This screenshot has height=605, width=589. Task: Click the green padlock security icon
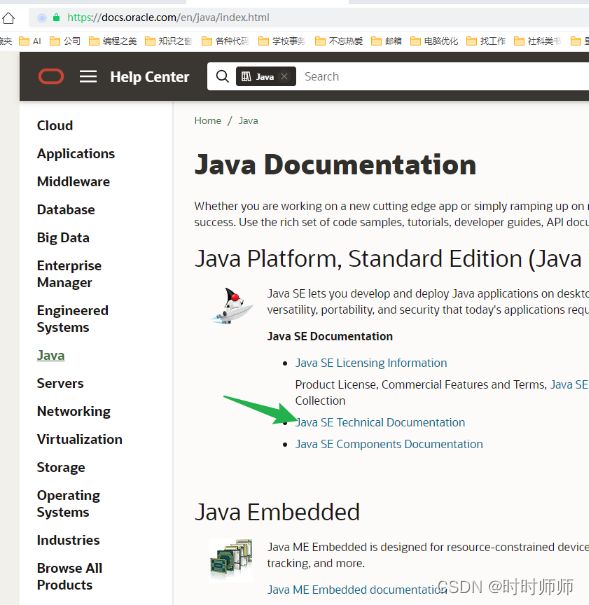click(56, 17)
